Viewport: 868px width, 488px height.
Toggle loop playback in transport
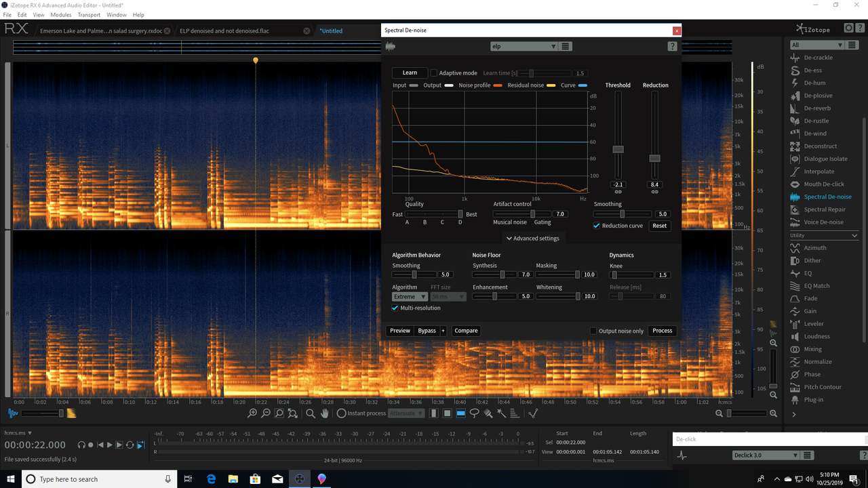click(x=130, y=445)
